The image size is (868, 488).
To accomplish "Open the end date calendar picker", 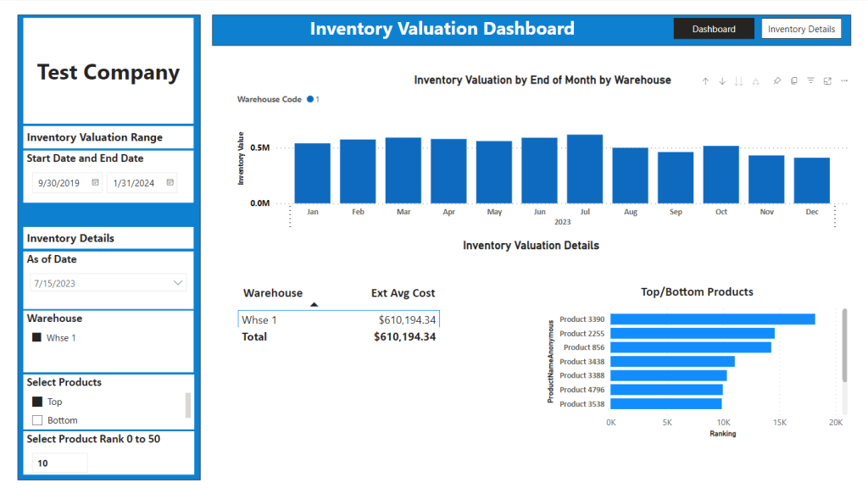I will pos(170,182).
